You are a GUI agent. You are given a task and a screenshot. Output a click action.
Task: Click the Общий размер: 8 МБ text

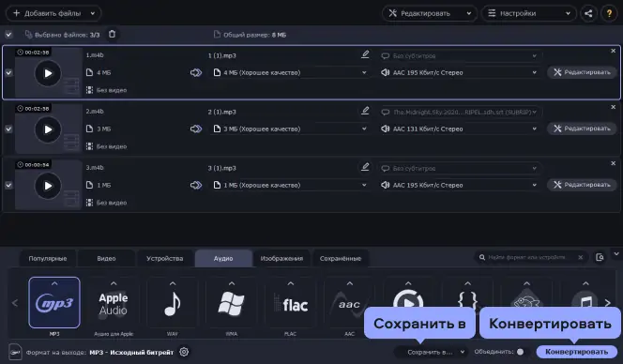click(x=254, y=35)
